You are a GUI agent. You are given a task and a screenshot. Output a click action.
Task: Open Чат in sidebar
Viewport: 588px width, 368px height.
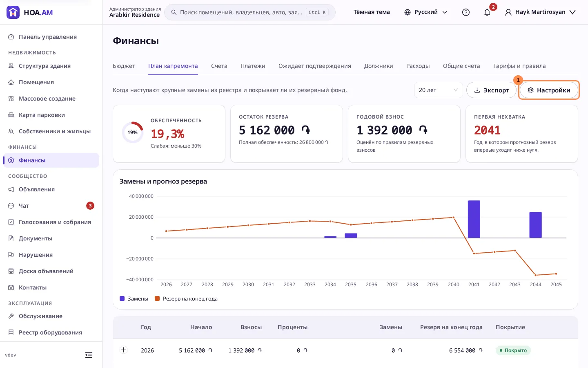[x=51, y=206]
